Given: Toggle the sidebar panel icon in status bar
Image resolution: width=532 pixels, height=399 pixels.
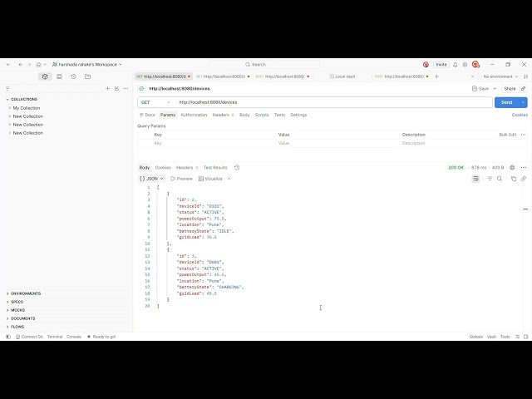Looking at the screenshot, I should (x=8, y=337).
